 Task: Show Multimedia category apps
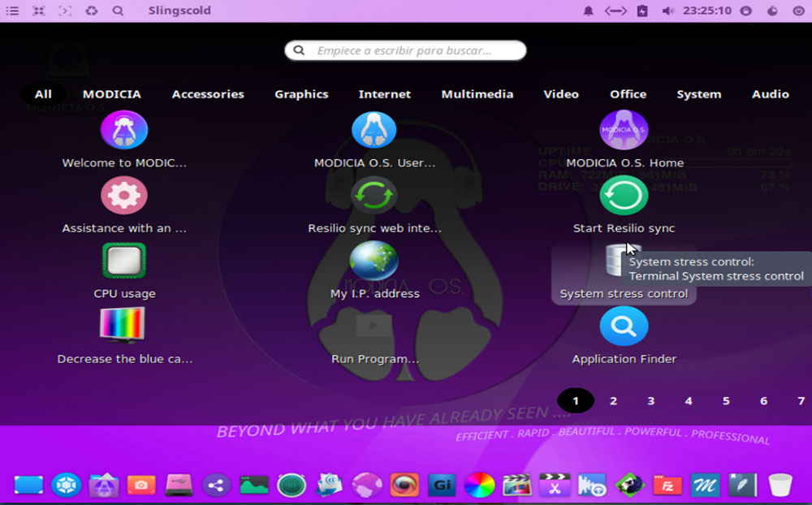[x=477, y=93]
